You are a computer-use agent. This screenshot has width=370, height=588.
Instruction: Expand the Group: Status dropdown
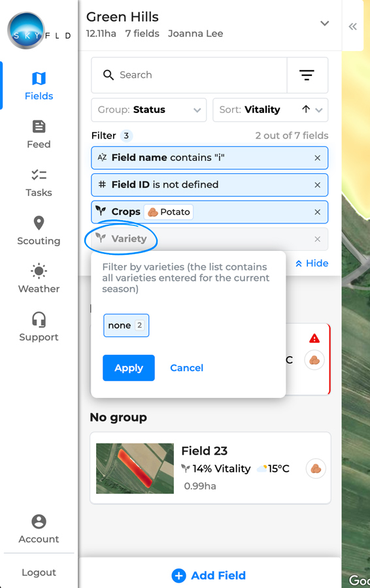click(x=149, y=110)
